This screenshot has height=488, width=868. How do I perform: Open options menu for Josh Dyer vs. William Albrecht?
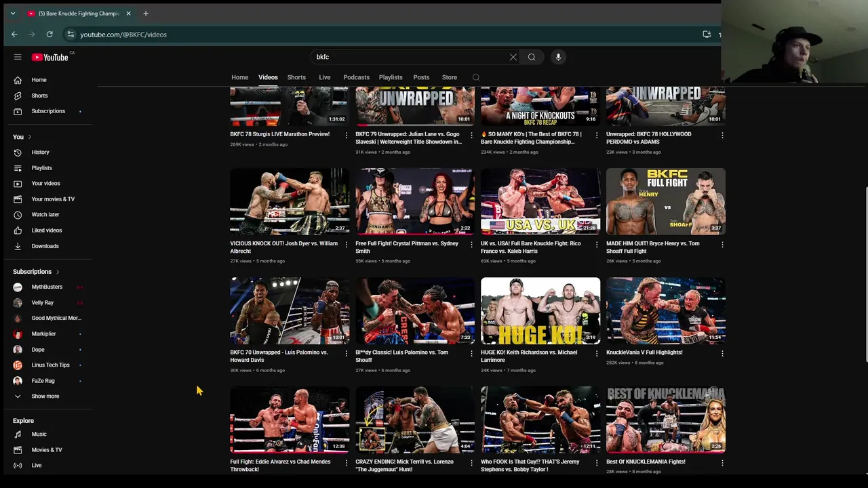[x=346, y=244]
